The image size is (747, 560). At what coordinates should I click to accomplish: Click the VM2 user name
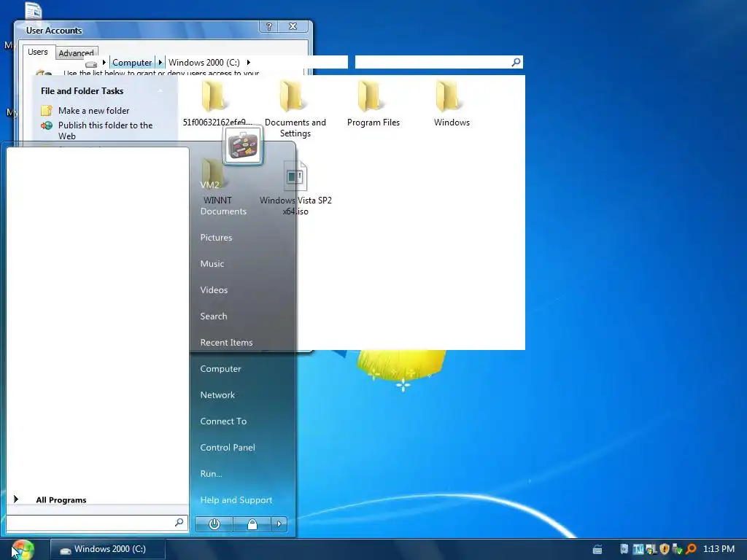(x=209, y=184)
